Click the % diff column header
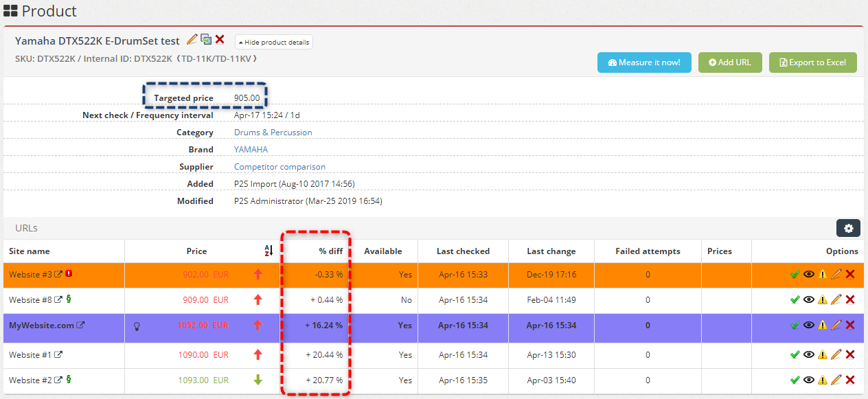Viewport: 868px width, 399px height. (331, 251)
